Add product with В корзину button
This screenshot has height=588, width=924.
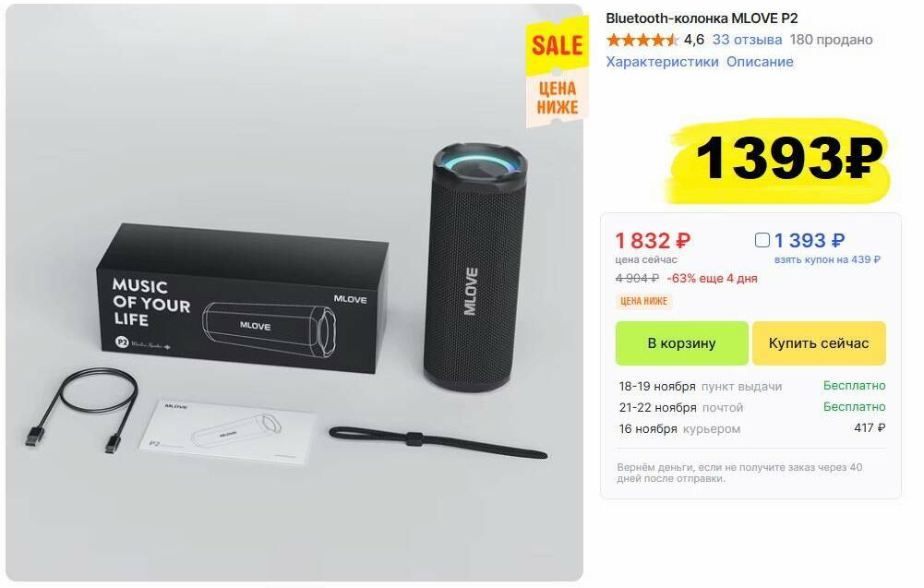point(682,343)
